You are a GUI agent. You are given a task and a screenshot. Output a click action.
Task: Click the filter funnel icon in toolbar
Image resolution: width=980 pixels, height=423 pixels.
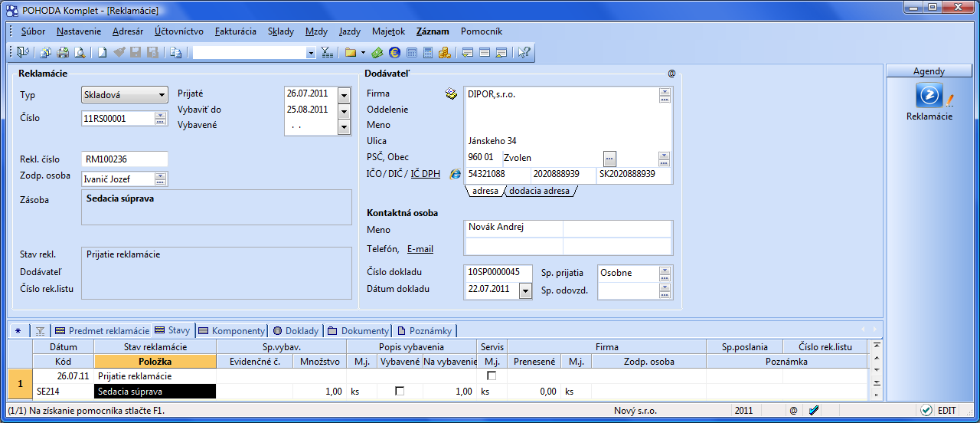[327, 53]
